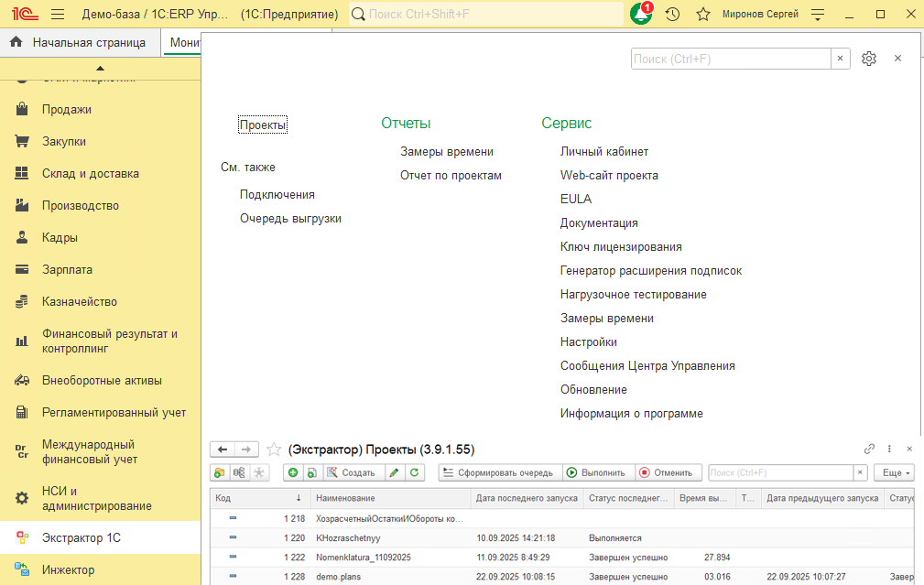Viewport: 924px width, 585px height.
Task: Open the Проекты link
Action: click(x=263, y=125)
